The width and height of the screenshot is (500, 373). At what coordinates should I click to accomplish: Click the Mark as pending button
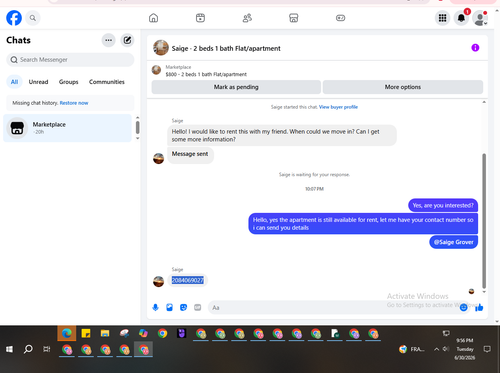click(236, 87)
